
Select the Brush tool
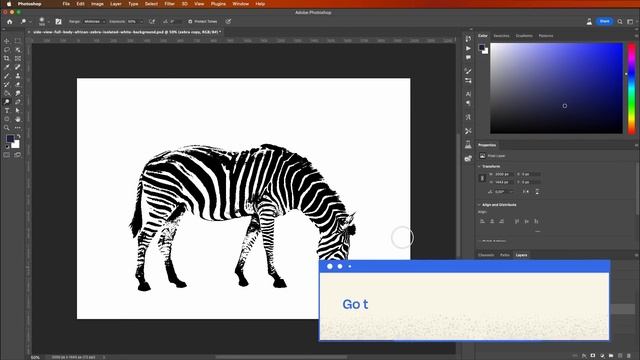point(7,76)
